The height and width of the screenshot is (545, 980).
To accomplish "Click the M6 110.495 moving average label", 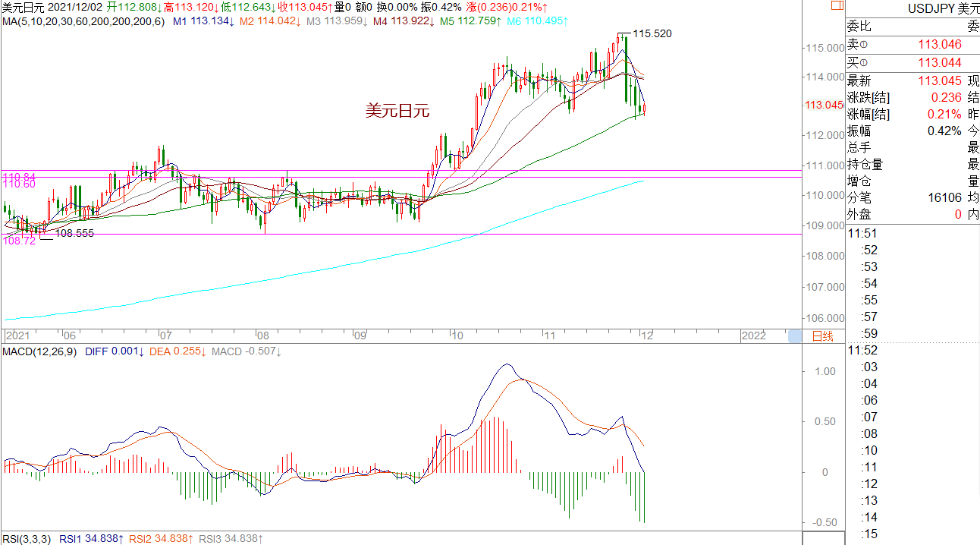I will [x=537, y=20].
